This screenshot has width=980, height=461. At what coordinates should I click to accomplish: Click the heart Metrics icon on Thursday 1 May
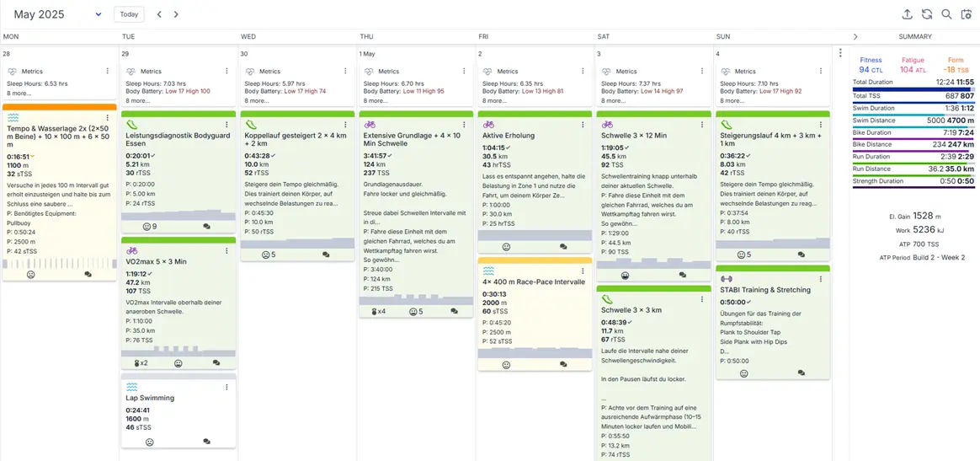(368, 72)
